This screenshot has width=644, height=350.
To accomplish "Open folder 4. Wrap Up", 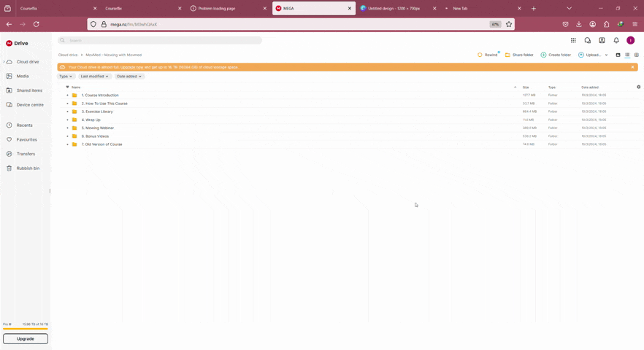I will 91,120.
